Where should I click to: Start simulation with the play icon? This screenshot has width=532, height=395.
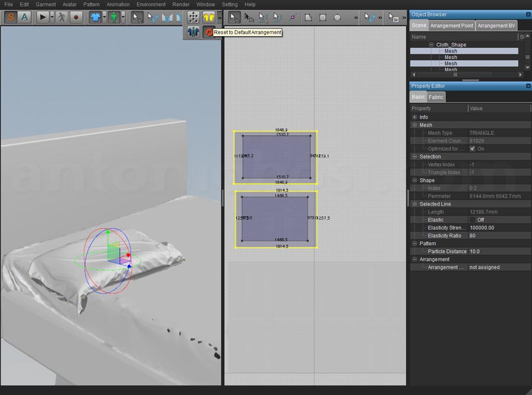pyautogui.click(x=43, y=17)
